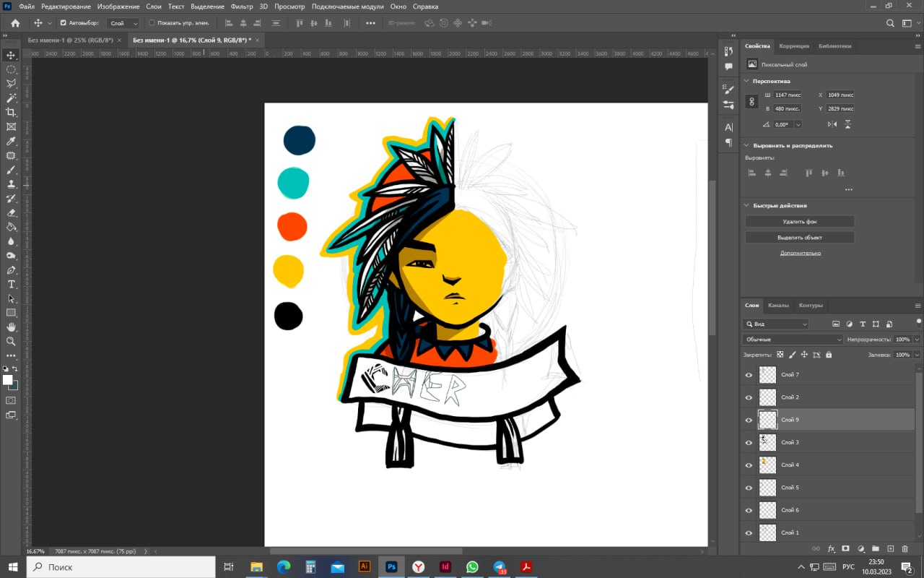This screenshot has width=924, height=578.
Task: Toggle visibility of Слой 4
Action: point(749,465)
